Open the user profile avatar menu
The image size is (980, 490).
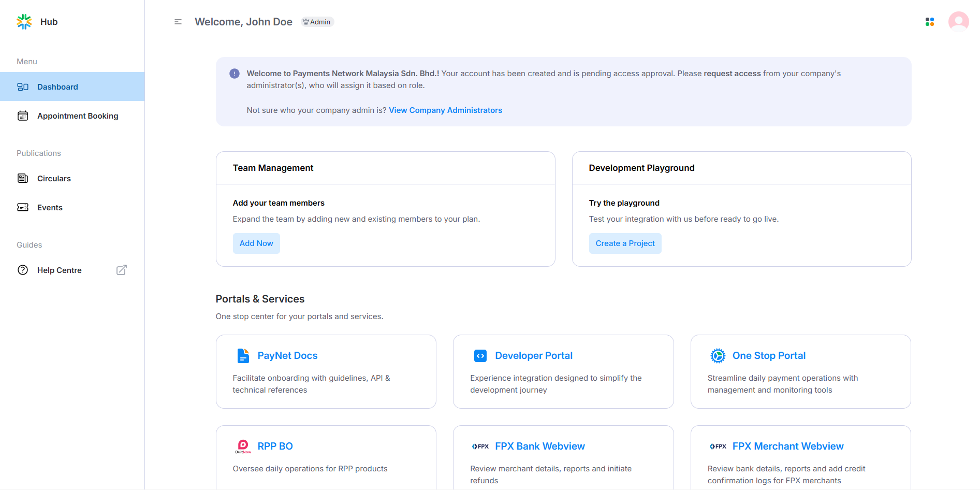(x=958, y=22)
